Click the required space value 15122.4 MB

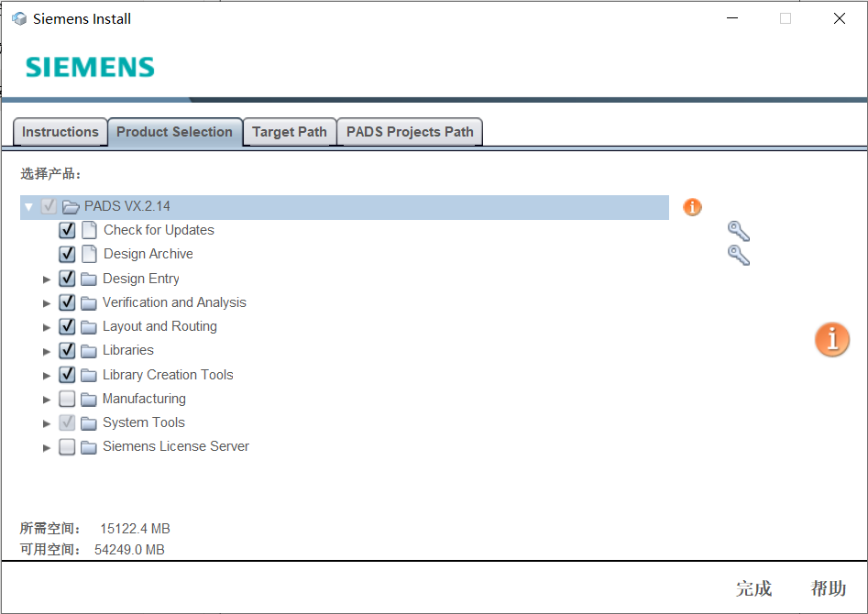[x=135, y=529]
